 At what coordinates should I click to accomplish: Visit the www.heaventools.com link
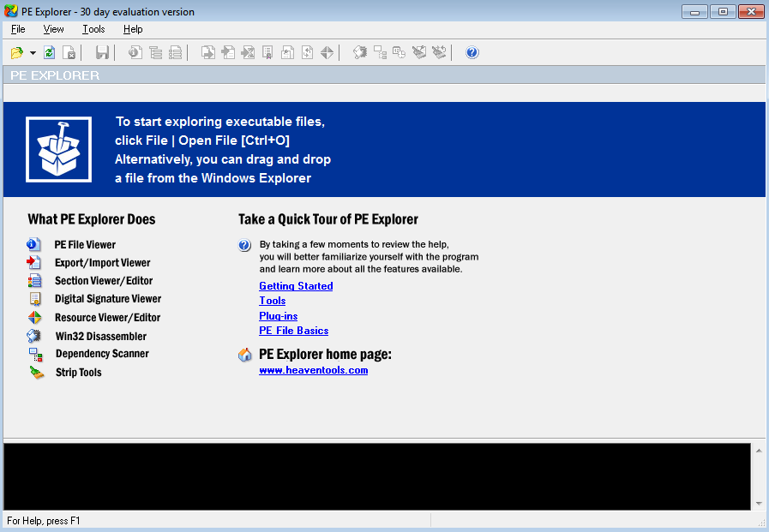coord(313,370)
